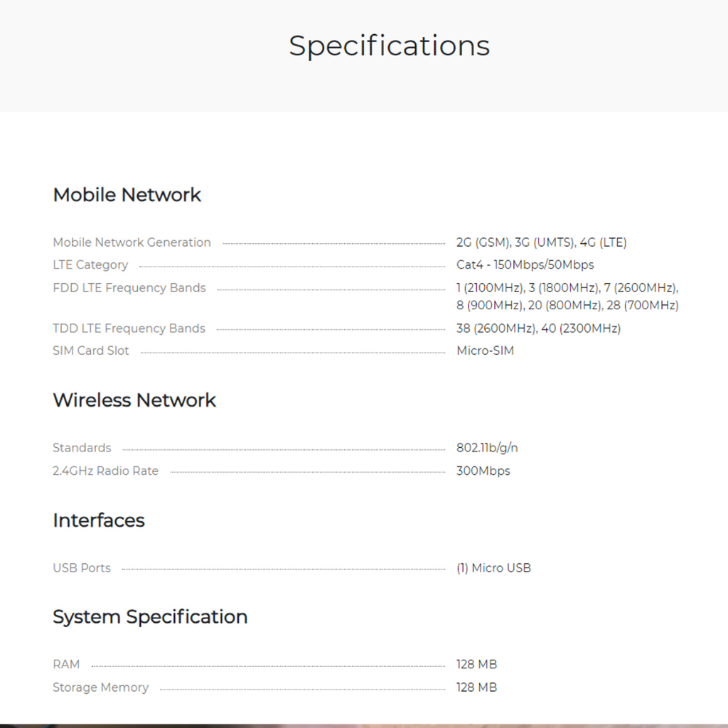Click the Wireless Network section heading
728x728 pixels.
(134, 400)
